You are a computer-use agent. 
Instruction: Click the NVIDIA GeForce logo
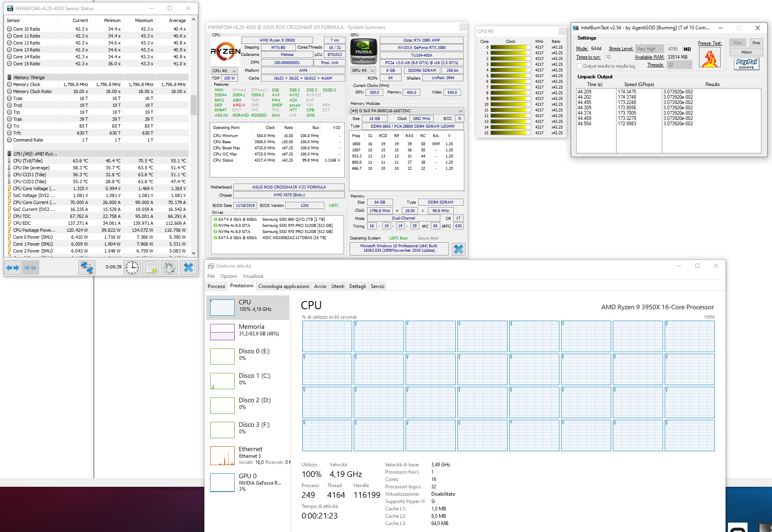point(364,51)
